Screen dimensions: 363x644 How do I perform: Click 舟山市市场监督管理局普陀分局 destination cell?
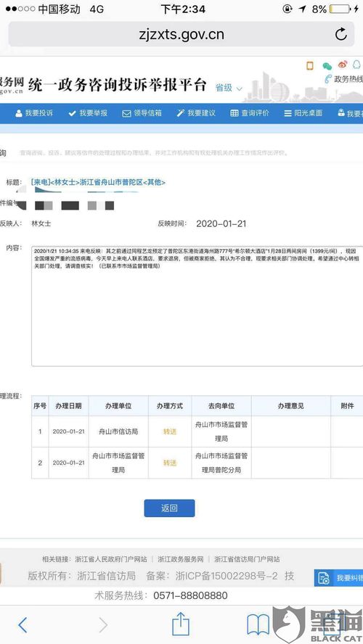tap(221, 463)
